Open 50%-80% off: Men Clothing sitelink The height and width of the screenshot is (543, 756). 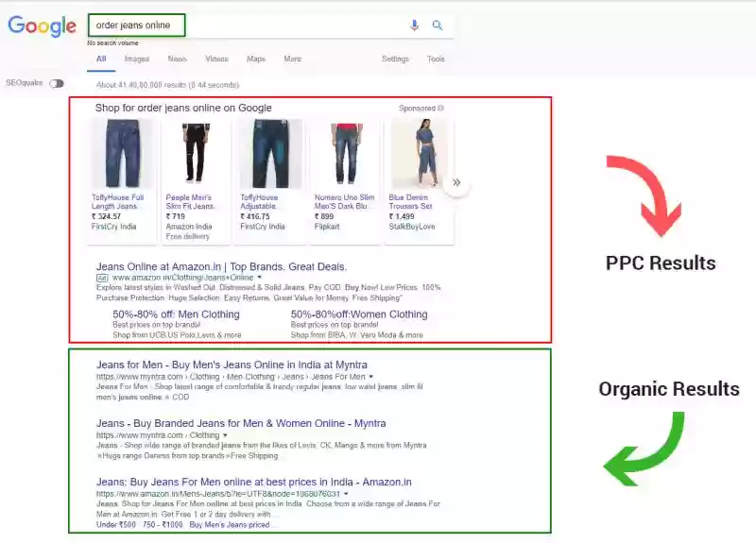point(176,314)
